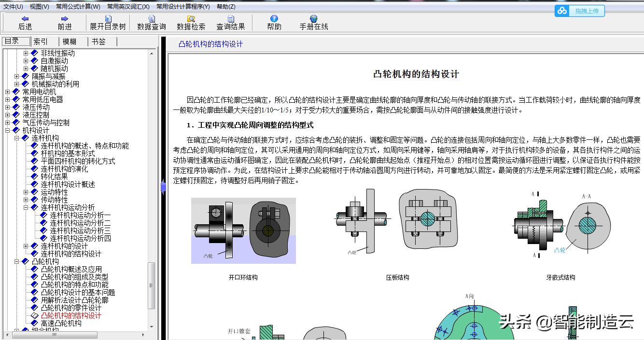Click the blue panel splitter handle

(x=164, y=188)
